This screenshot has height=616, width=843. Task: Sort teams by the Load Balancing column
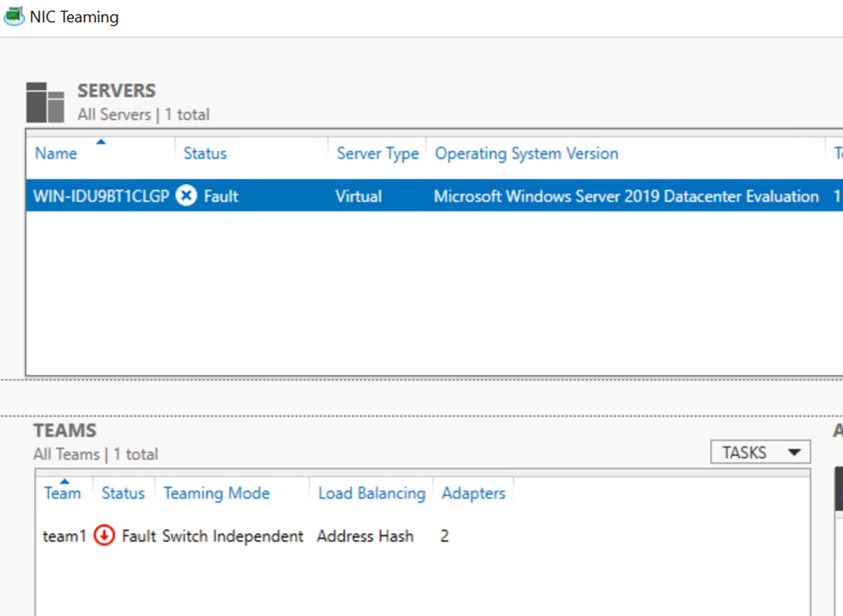click(372, 493)
